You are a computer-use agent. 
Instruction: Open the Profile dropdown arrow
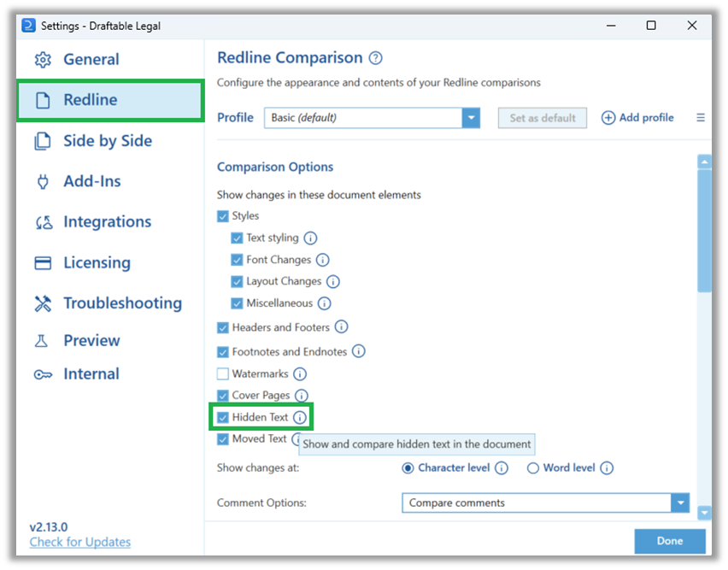[471, 118]
